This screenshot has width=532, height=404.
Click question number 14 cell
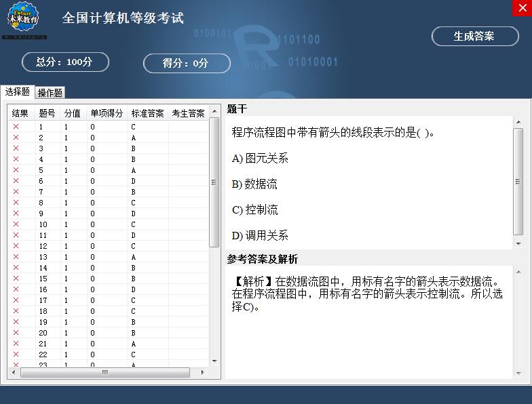43,268
